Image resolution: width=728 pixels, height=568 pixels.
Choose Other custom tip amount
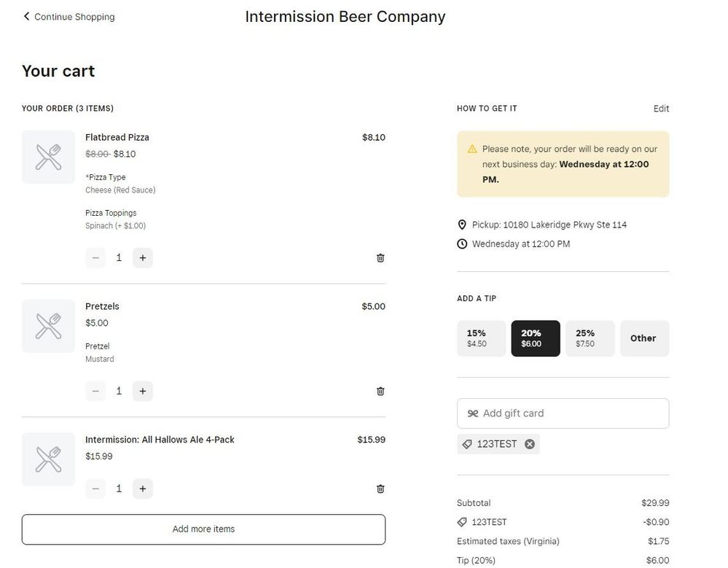644,338
